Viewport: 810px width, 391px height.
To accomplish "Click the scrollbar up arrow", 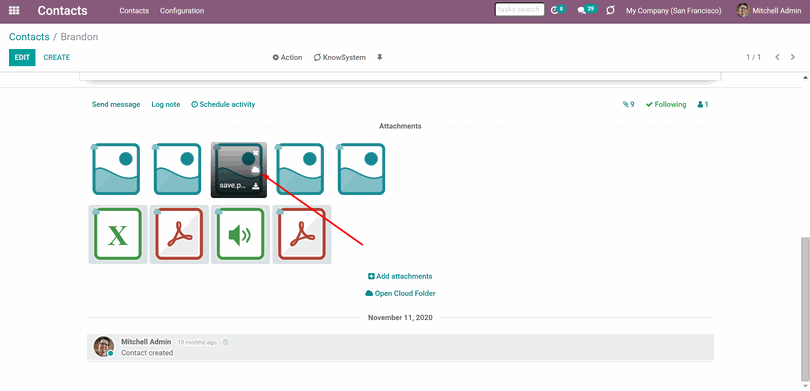I will (805, 77).
